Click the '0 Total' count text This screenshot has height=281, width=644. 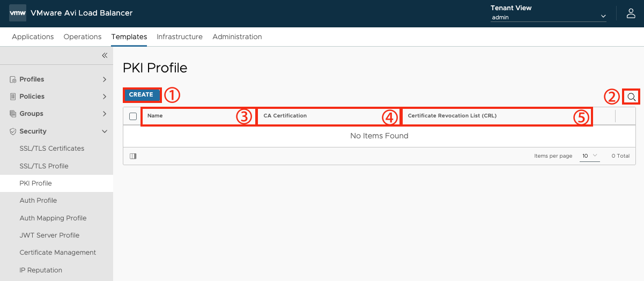620,156
